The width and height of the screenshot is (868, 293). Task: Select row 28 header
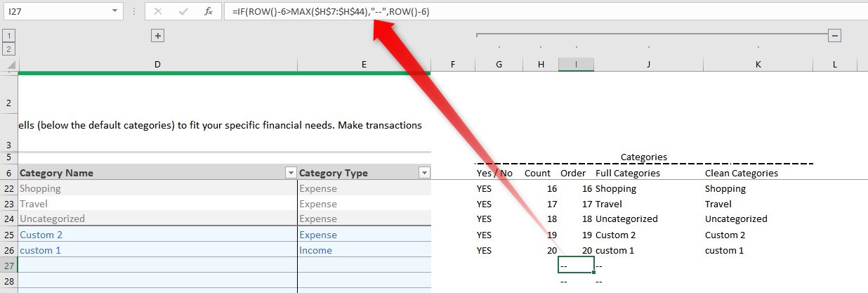8,280
